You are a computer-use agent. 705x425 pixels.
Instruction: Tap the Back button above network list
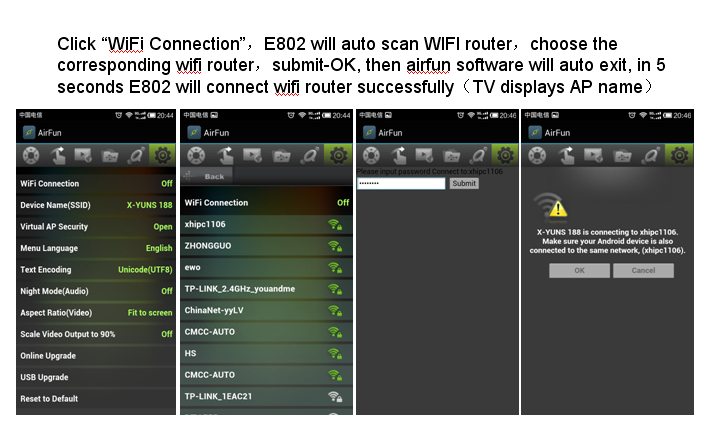click(207, 176)
